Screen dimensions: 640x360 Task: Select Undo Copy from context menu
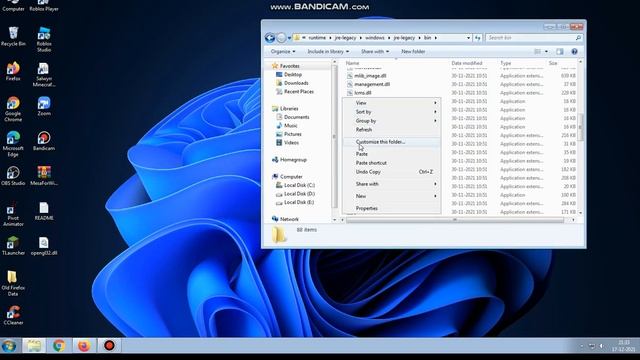tap(391, 172)
